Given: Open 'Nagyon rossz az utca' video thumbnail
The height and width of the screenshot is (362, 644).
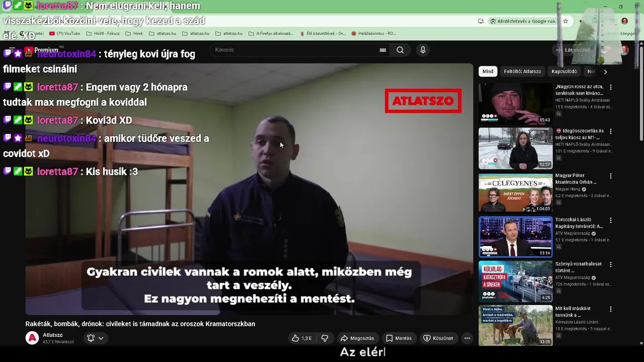Looking at the screenshot, I should coord(515,104).
